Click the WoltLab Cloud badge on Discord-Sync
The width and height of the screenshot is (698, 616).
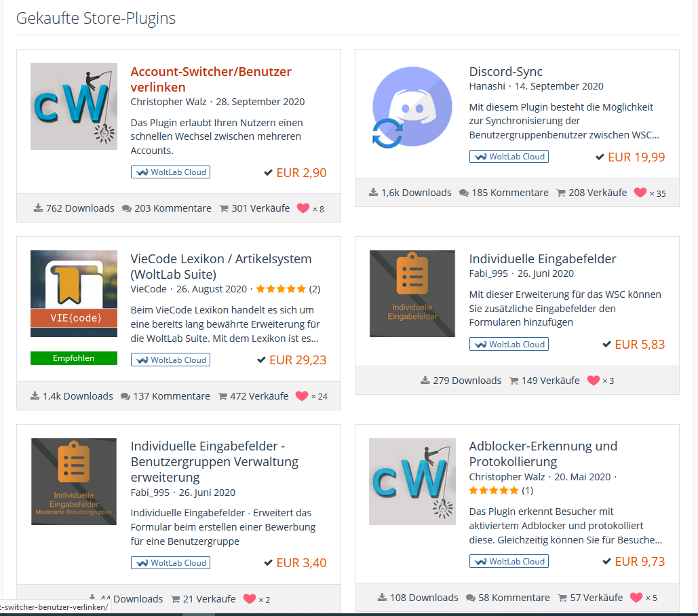tap(509, 157)
